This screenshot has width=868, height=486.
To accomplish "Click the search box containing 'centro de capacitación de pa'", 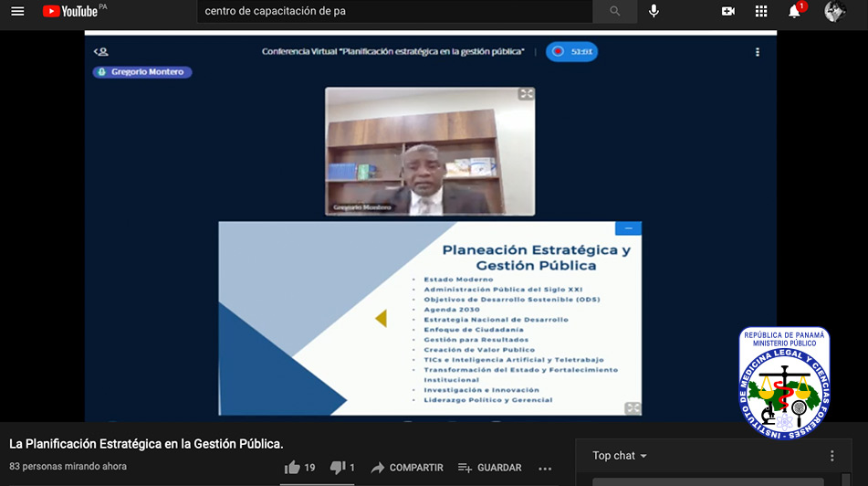I will click(394, 11).
